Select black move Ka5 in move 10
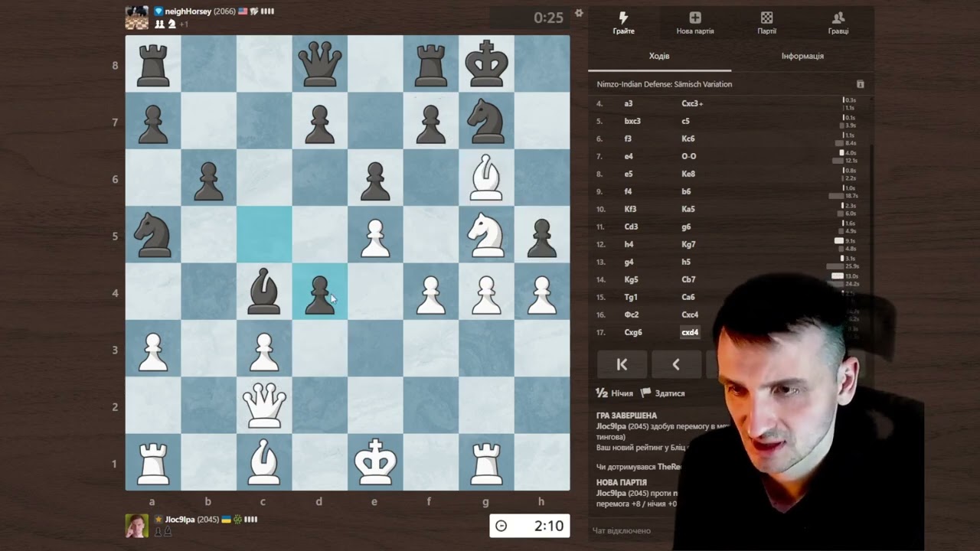Screen dimensions: 980x551 coord(688,209)
